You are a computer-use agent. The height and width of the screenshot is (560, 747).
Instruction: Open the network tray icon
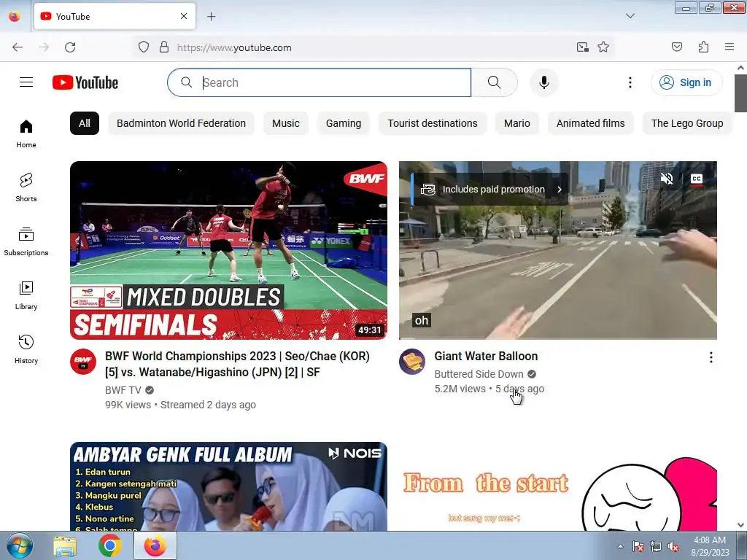coord(656,547)
